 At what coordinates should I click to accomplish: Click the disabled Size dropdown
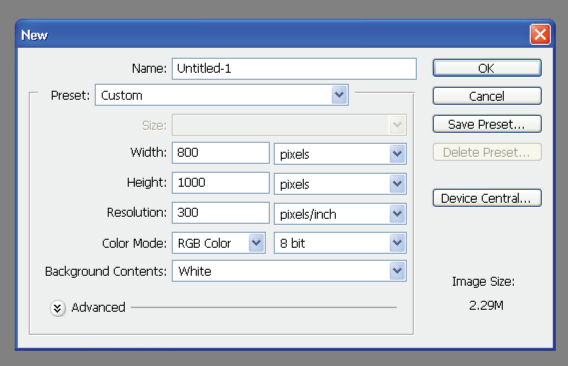pos(289,125)
